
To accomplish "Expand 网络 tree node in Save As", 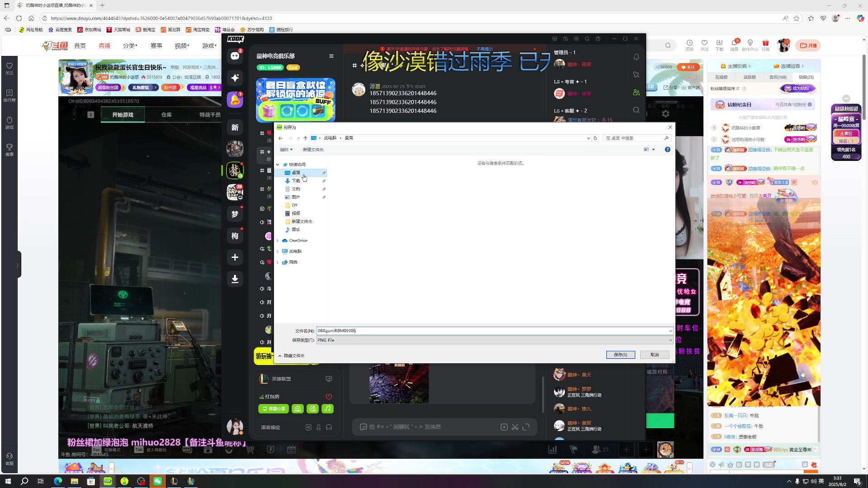I will click(278, 262).
